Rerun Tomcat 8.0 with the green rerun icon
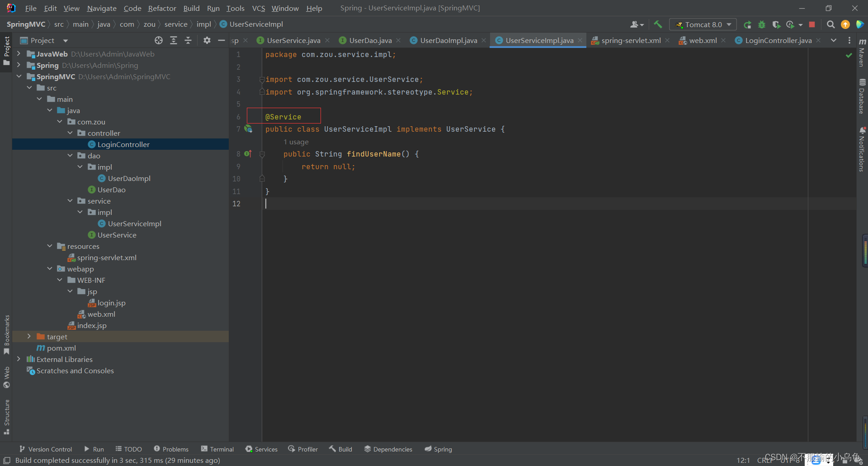This screenshot has width=868, height=466. 747,24
